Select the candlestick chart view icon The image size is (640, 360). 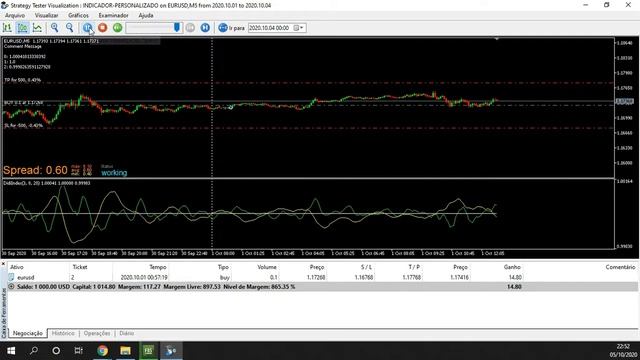click(22, 28)
